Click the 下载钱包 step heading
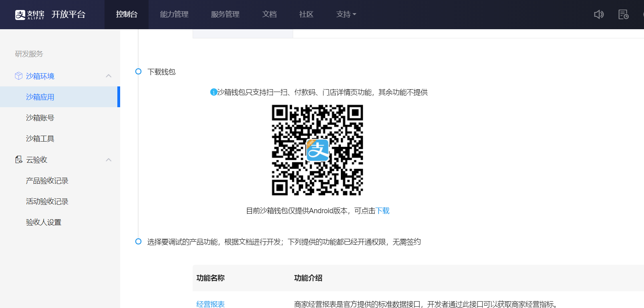The width and height of the screenshot is (644, 308). 161,72
